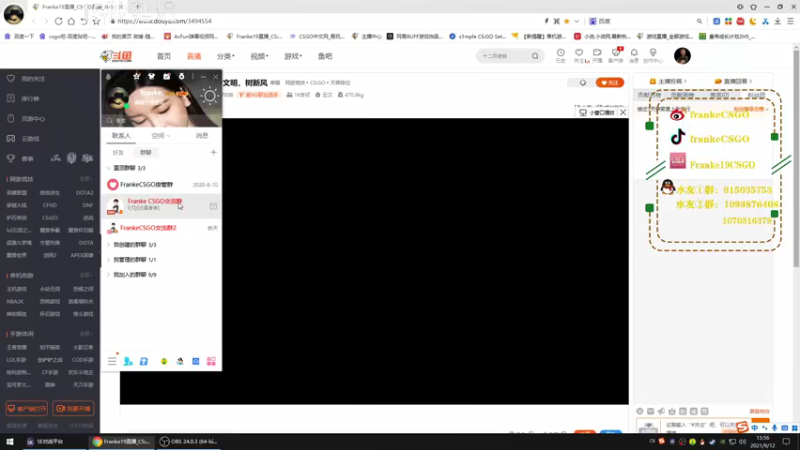Click the pink apps grid icon in QQ bottom bar

[x=211, y=361]
